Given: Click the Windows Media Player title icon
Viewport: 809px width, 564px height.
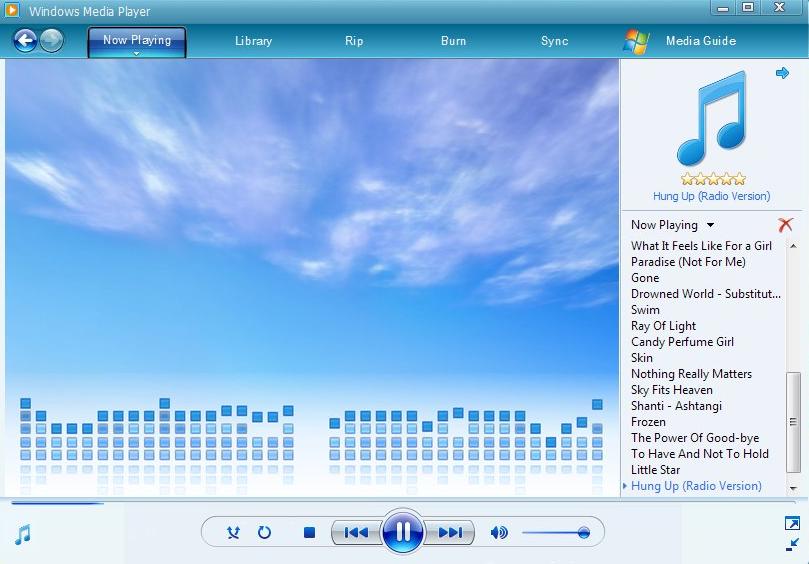Looking at the screenshot, I should coord(11,9).
